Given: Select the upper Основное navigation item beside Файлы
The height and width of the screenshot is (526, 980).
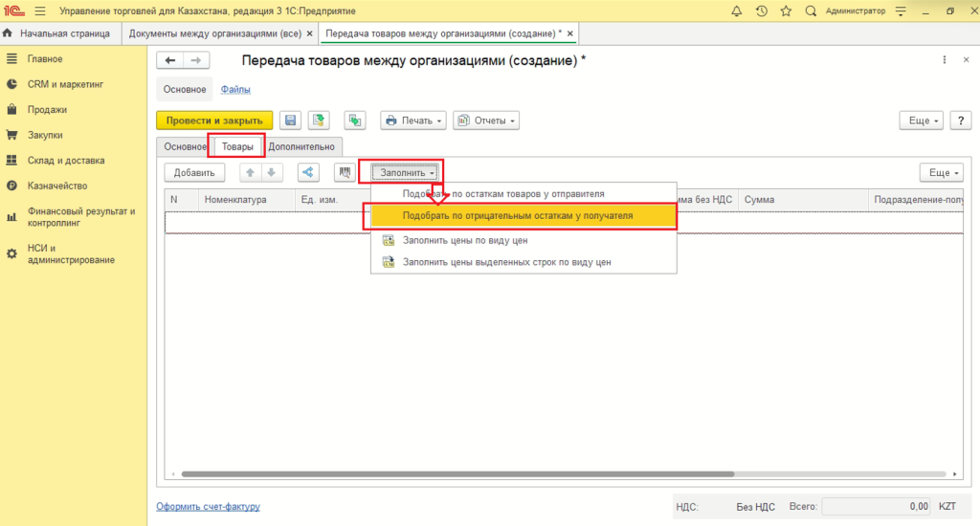Looking at the screenshot, I should (185, 89).
